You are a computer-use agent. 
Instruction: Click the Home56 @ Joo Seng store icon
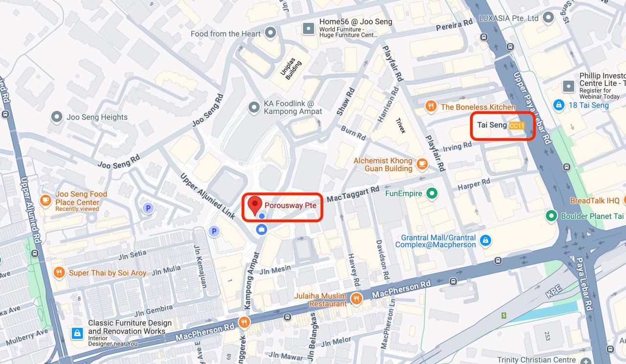[x=309, y=28]
